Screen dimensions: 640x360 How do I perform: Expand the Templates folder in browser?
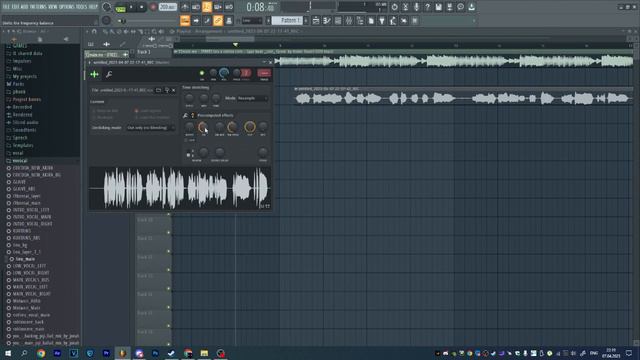coord(23,145)
